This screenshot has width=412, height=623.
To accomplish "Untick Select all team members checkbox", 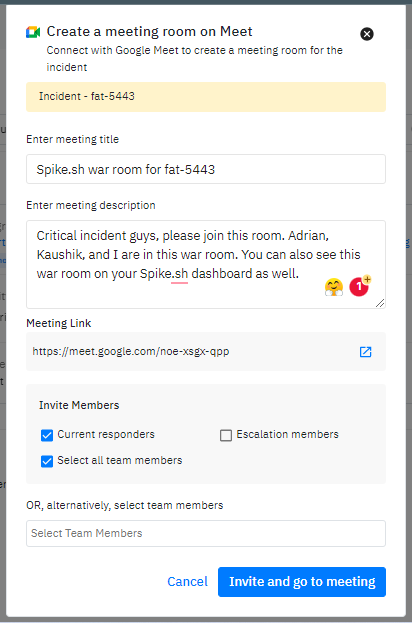I will tap(47, 461).
